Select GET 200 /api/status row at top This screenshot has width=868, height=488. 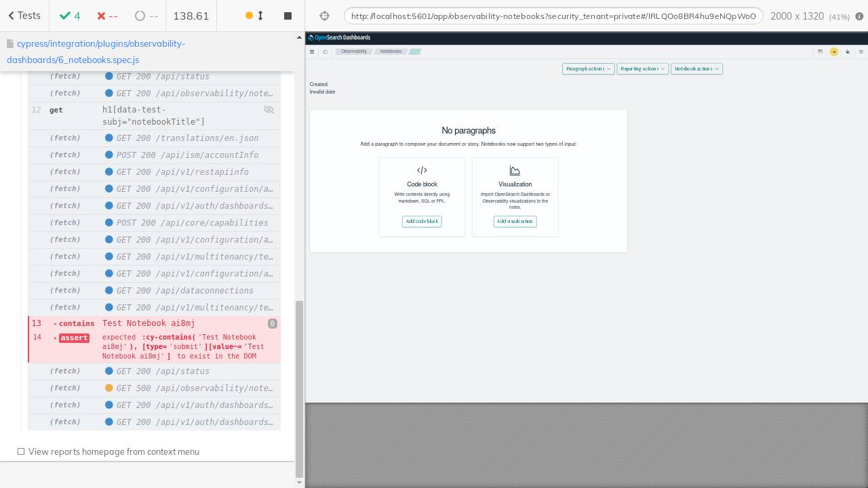[154, 77]
